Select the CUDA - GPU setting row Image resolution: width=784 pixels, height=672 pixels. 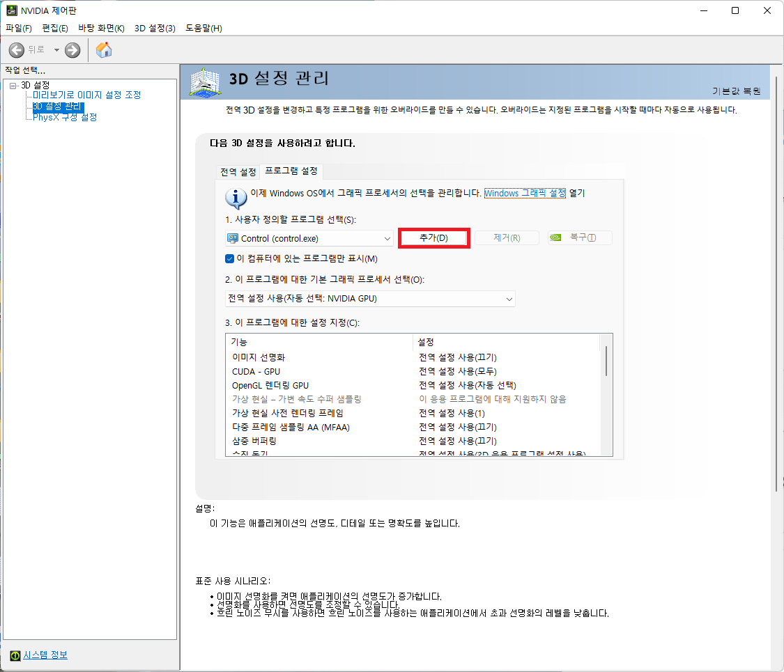point(412,371)
